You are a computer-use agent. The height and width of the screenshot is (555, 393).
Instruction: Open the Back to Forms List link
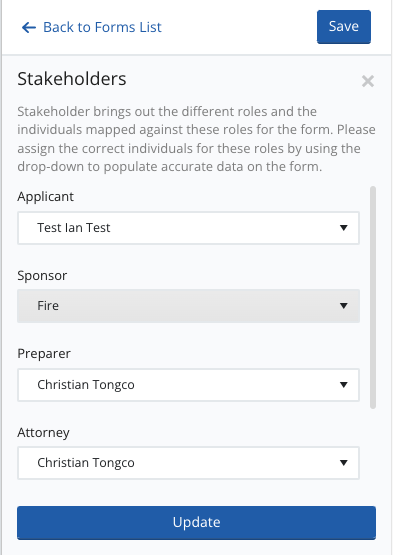[92, 27]
